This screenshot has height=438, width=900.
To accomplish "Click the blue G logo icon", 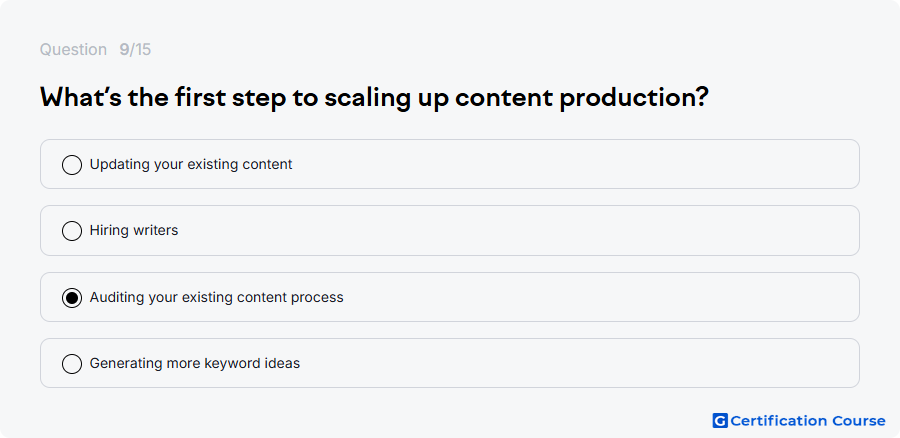I will 720,421.
